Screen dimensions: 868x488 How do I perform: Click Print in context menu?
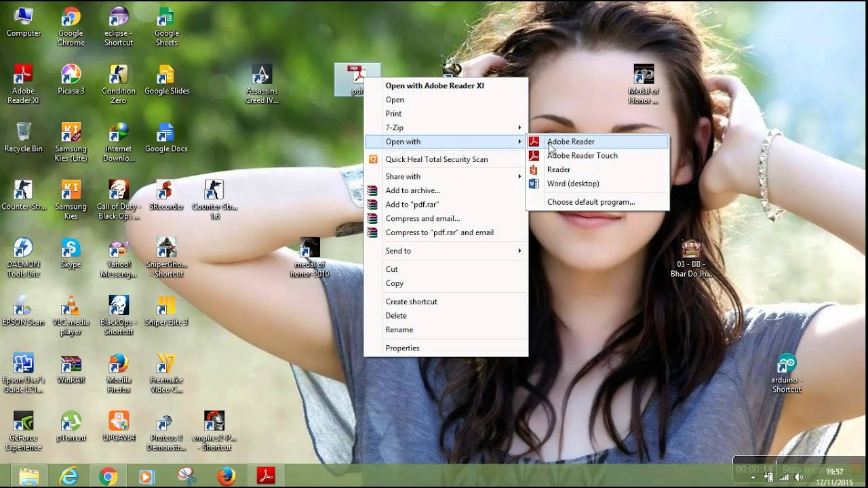click(446, 113)
